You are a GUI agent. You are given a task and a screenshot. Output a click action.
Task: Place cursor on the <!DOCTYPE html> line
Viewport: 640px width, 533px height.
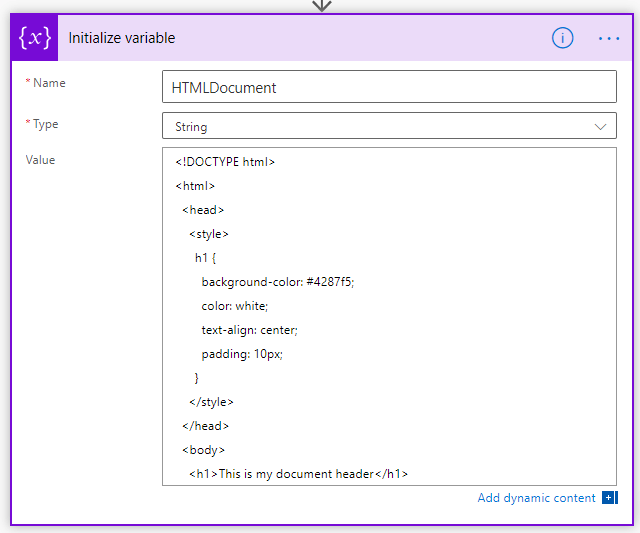[225, 162]
